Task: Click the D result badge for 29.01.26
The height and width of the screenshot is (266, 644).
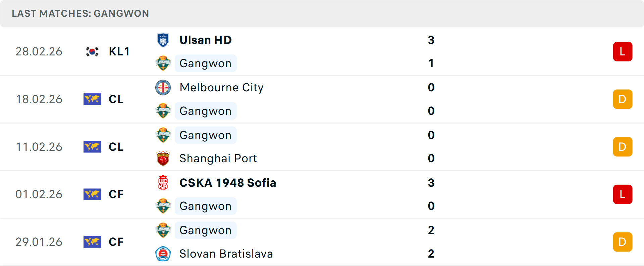Action: 623,242
